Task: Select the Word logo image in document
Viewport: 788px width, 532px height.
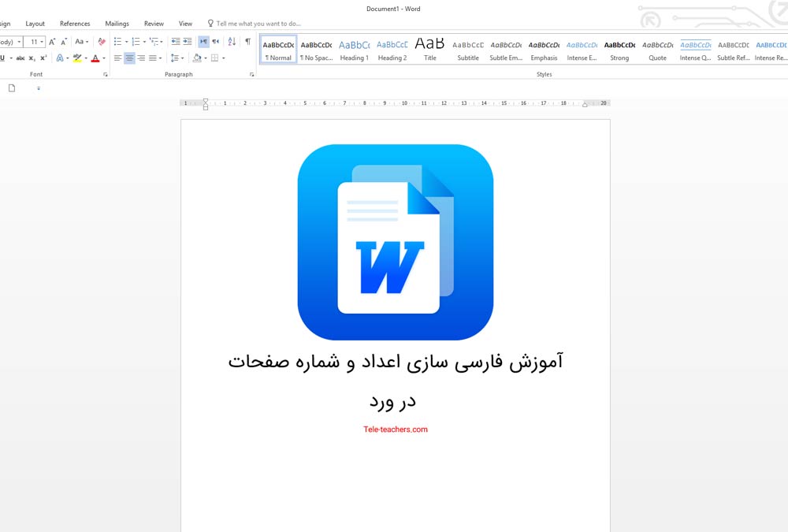Action: tap(396, 243)
